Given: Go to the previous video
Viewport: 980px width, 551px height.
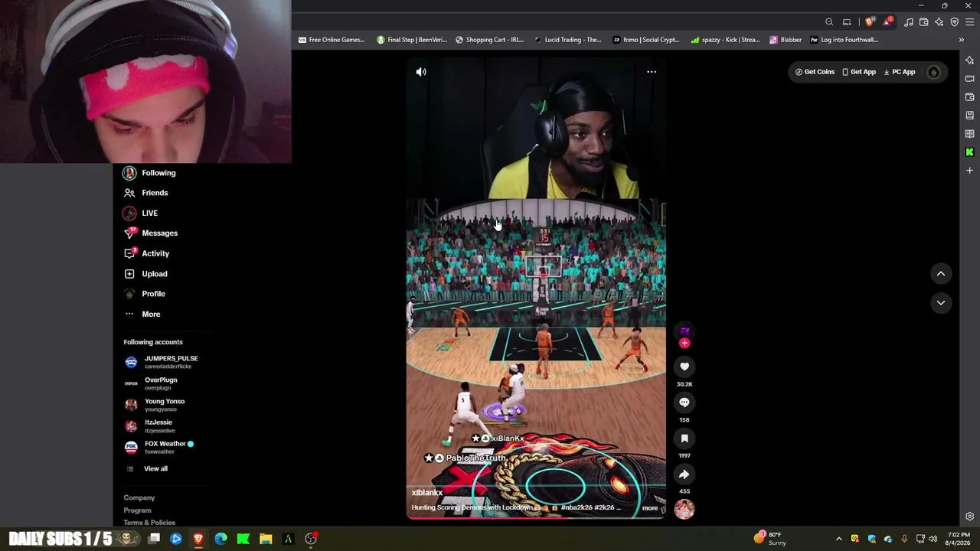Looking at the screenshot, I should pos(941,274).
